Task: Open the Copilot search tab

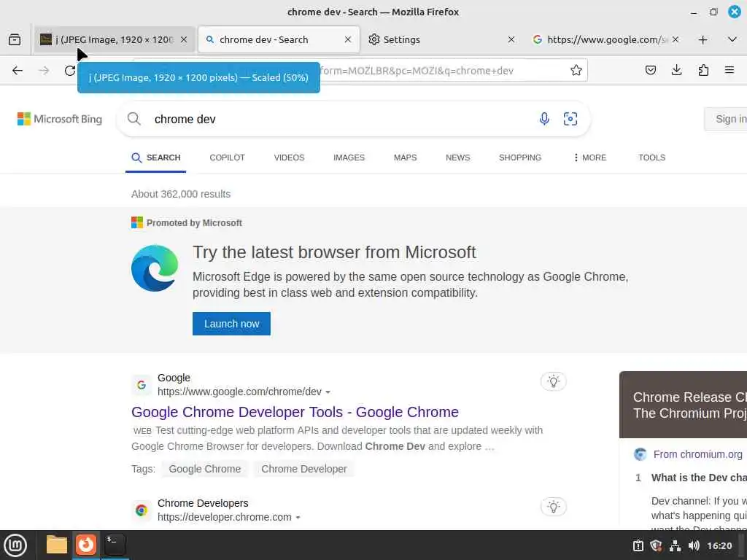Action: click(228, 157)
